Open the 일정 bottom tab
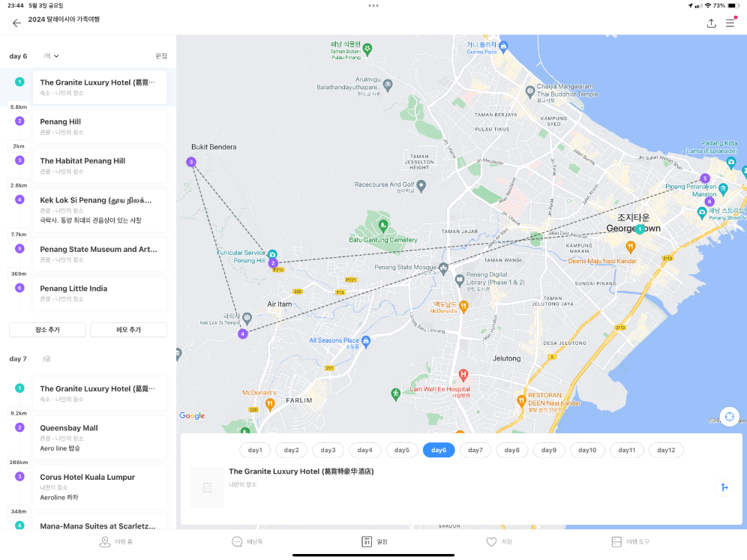747x560 pixels. pyautogui.click(x=374, y=541)
